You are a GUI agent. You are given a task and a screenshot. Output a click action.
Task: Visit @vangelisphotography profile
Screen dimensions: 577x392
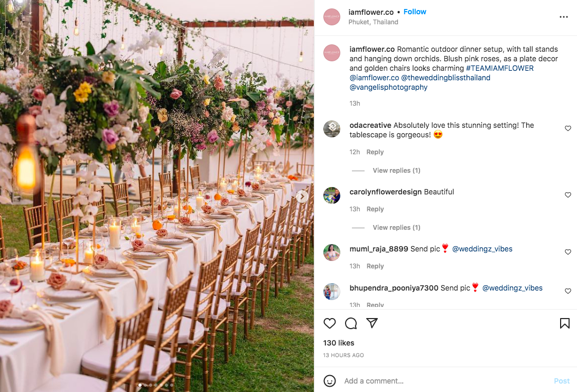388,87
